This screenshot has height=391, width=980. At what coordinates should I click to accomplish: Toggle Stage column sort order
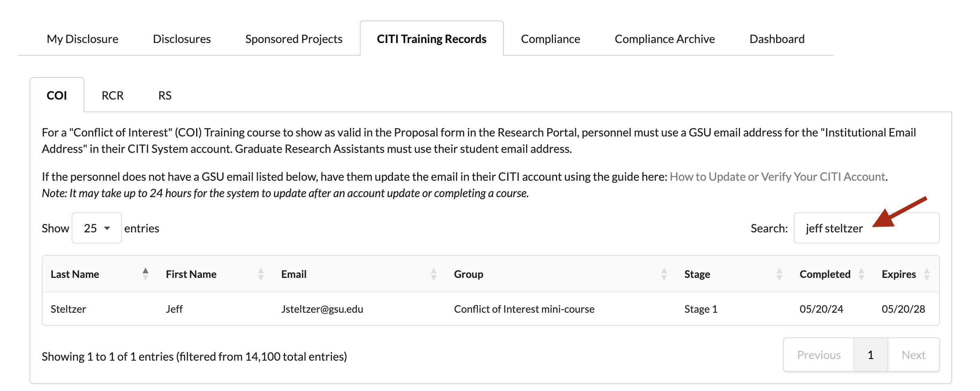tap(779, 274)
